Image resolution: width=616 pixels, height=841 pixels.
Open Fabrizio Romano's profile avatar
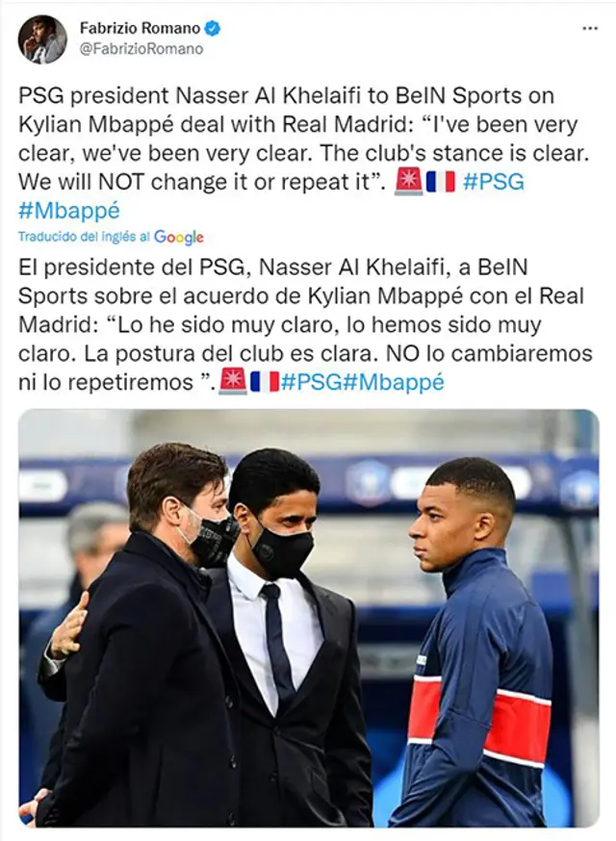point(42,39)
